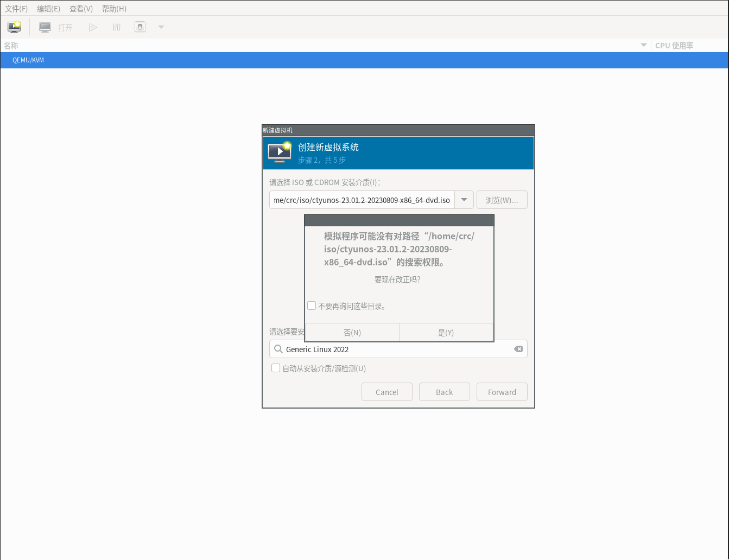Click the new virtual machine toolbar icon

pos(14,27)
